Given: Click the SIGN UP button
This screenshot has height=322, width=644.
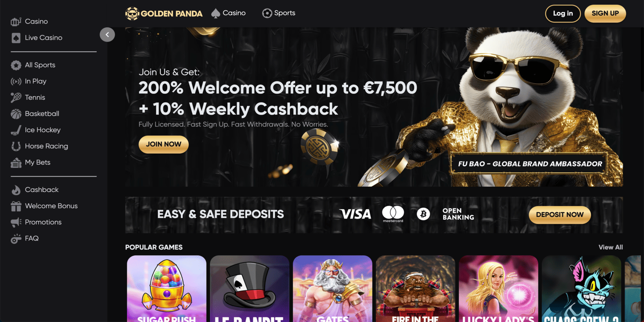Looking at the screenshot, I should pos(605,14).
